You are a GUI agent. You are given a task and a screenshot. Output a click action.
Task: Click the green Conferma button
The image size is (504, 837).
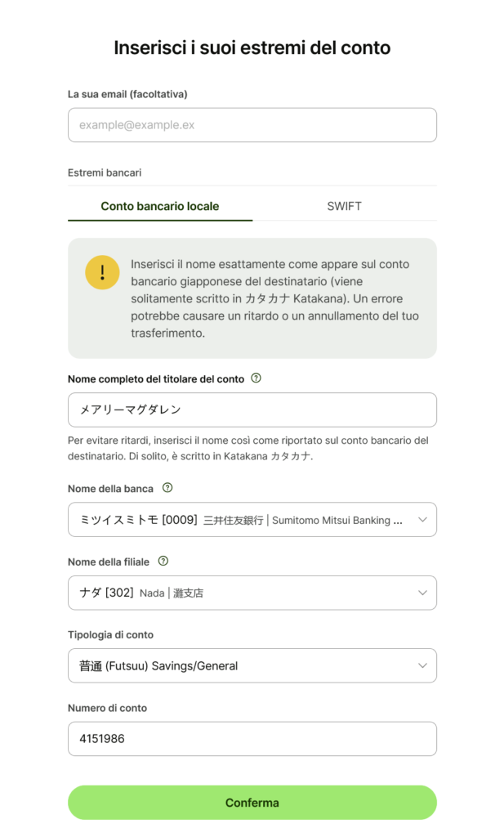click(252, 803)
